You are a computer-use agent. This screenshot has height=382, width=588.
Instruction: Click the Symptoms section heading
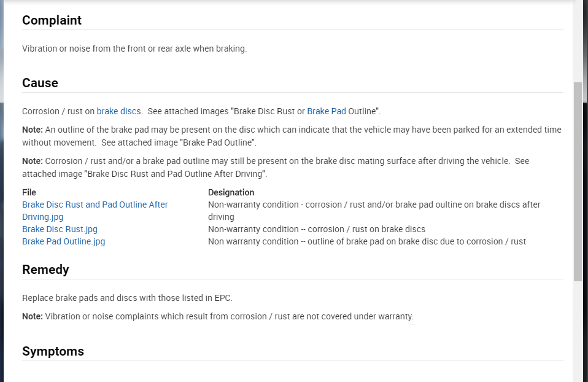(53, 351)
